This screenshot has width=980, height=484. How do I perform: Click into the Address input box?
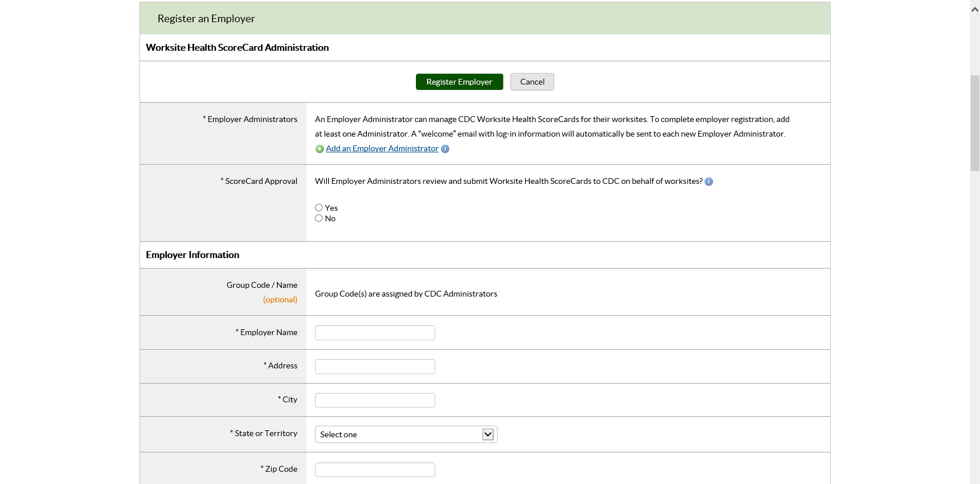[x=375, y=367]
